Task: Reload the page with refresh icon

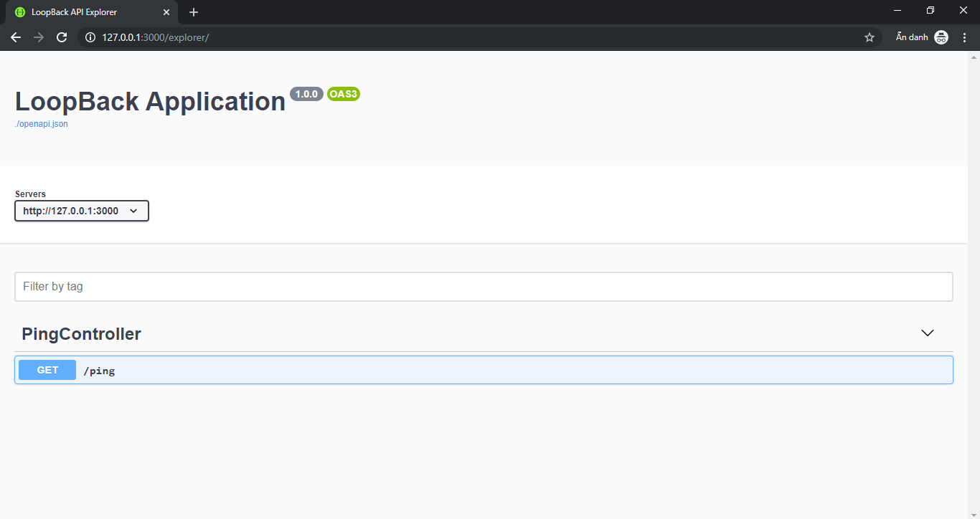Action: (62, 37)
